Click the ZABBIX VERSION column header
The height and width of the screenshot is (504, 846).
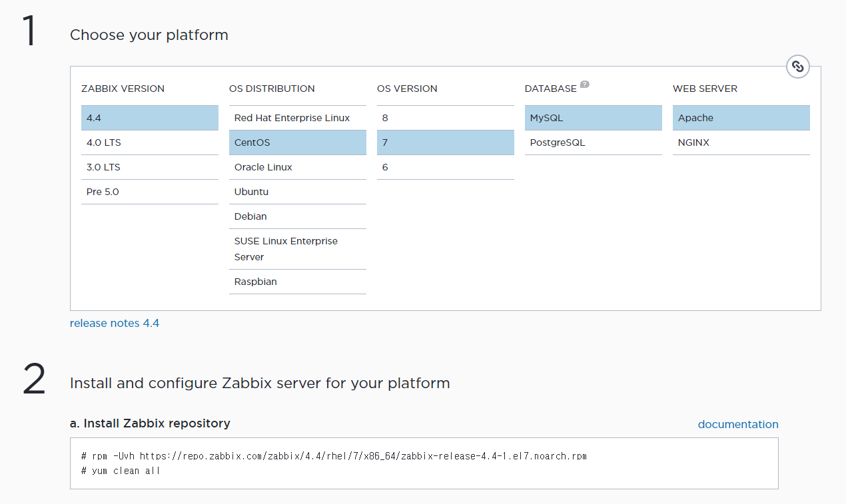(123, 89)
